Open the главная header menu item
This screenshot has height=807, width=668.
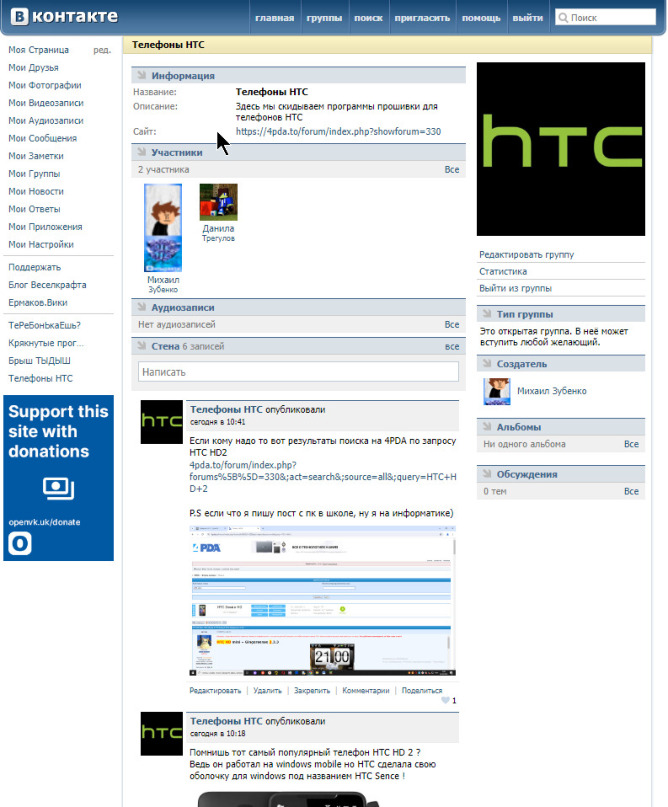pos(275,18)
